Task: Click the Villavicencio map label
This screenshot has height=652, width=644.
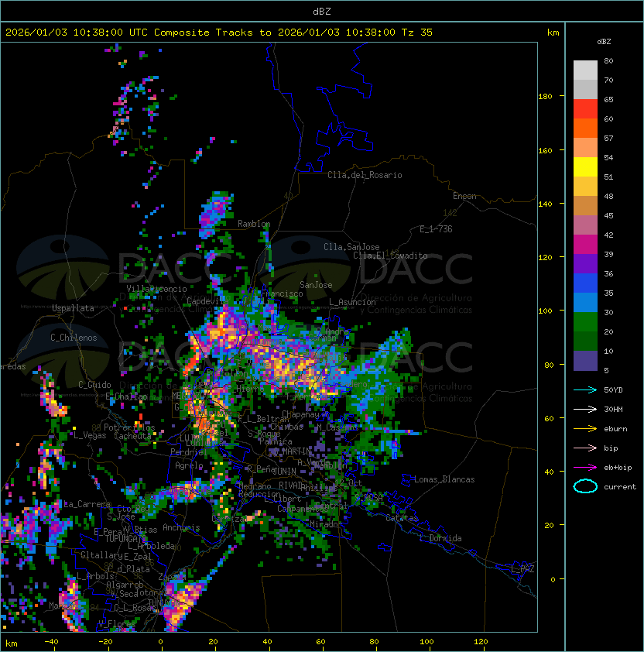Action: click(156, 289)
